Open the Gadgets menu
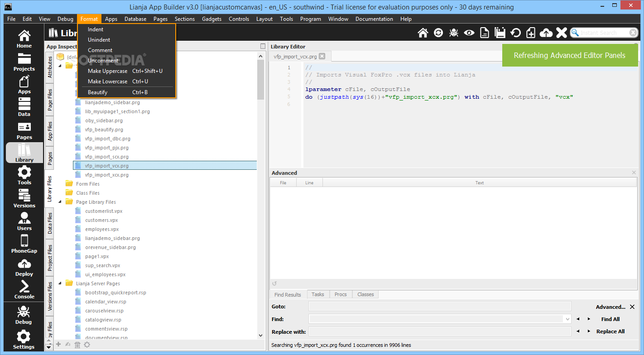The width and height of the screenshot is (644, 355). pyautogui.click(x=212, y=19)
